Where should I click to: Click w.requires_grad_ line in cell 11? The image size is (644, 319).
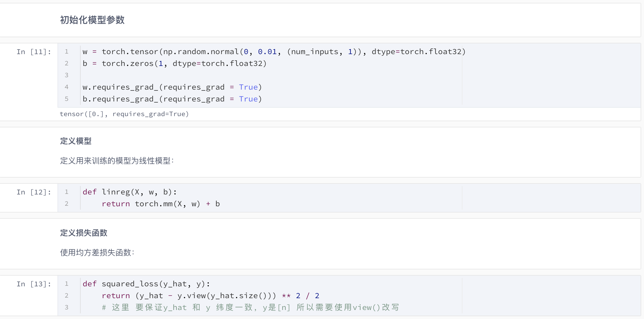click(x=172, y=87)
